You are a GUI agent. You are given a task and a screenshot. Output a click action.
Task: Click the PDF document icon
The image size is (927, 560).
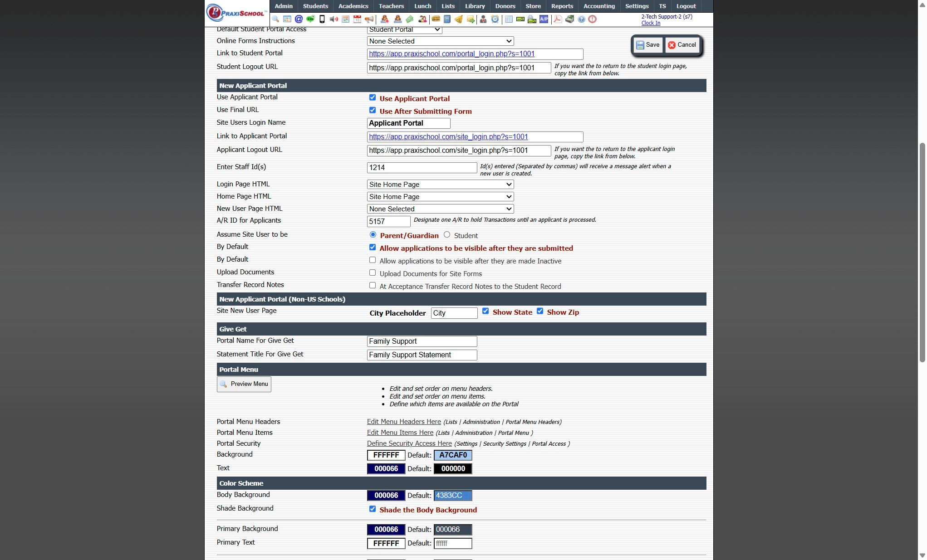click(558, 19)
